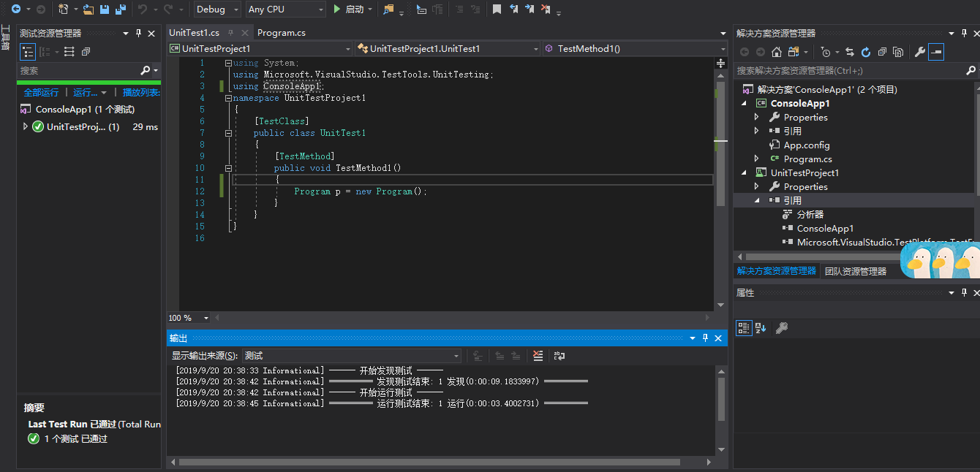The width and height of the screenshot is (980, 472).
Task: Collapse ConsoleApp1 project node in Solution Explorer
Action: tap(745, 104)
